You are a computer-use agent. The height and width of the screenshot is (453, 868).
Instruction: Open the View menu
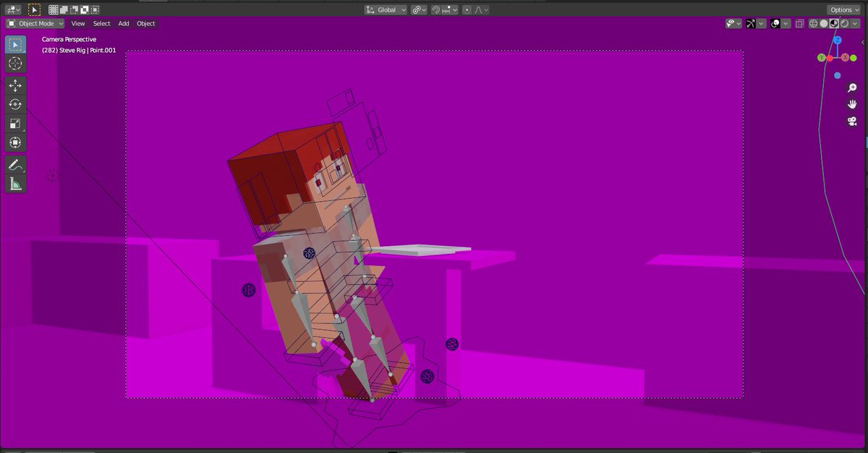pyautogui.click(x=78, y=23)
